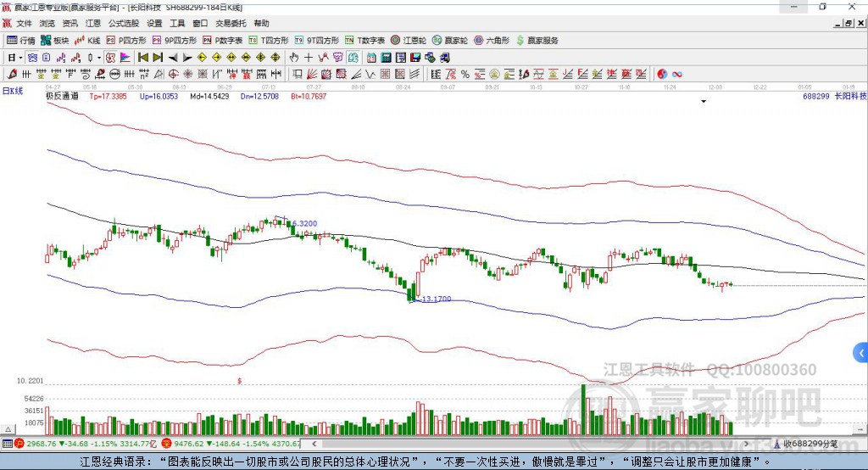The height and width of the screenshot is (470, 868).
Task: Open the P四方形 tool
Action: [x=126, y=41]
